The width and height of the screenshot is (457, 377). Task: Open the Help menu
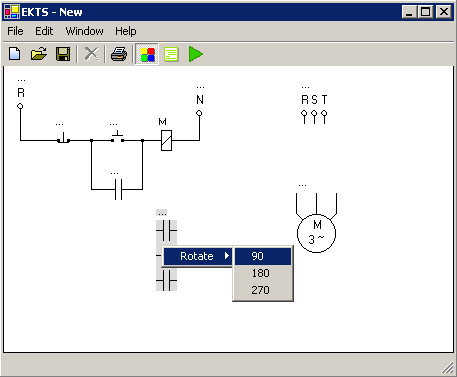coord(126,31)
